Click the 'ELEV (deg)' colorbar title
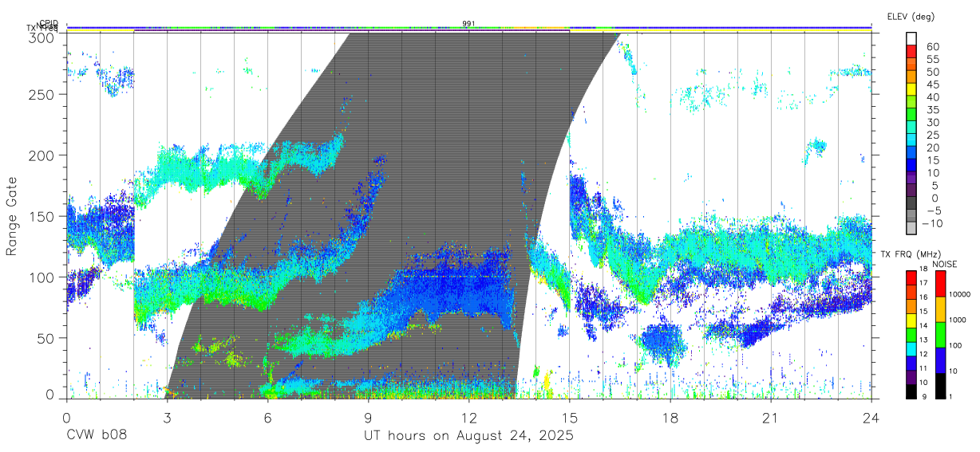 click(x=912, y=16)
